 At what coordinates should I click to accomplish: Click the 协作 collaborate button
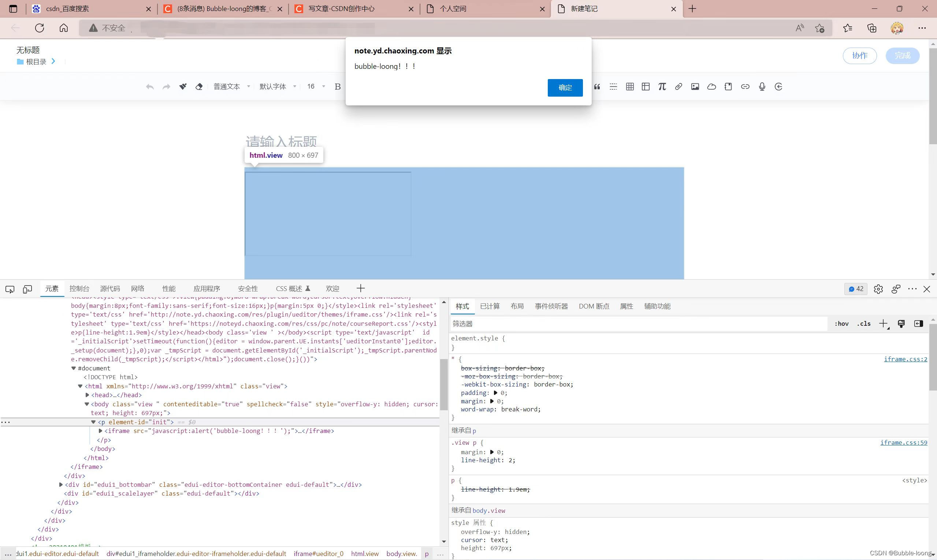pyautogui.click(x=859, y=56)
